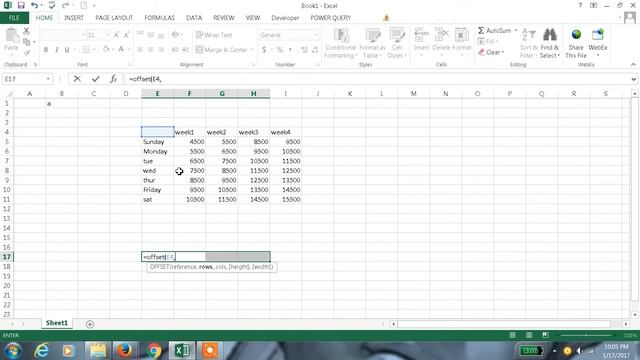The height and width of the screenshot is (360, 640).
Task: Click column header E
Action: click(157, 94)
